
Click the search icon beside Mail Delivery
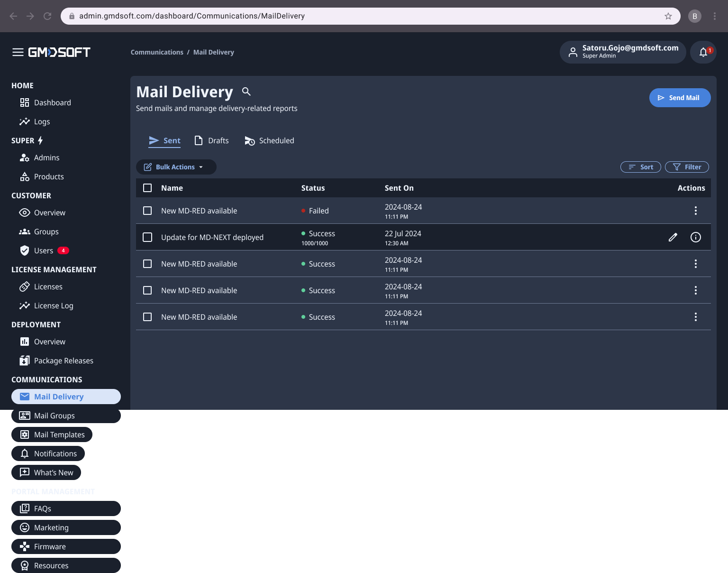coord(246,92)
